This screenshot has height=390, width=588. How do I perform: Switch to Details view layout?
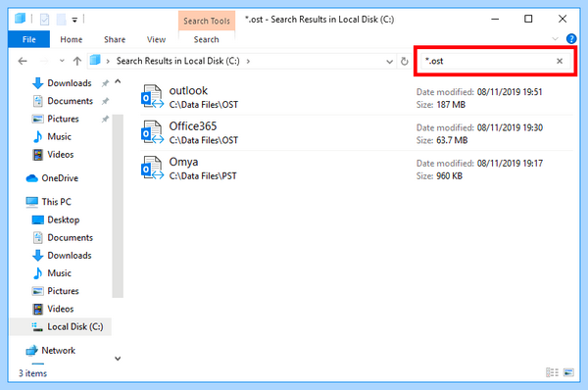click(x=552, y=372)
